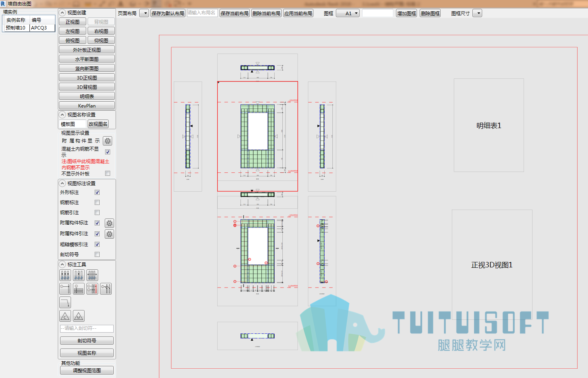Click the 水平断面图 button
The width and height of the screenshot is (588, 378).
[x=87, y=59]
